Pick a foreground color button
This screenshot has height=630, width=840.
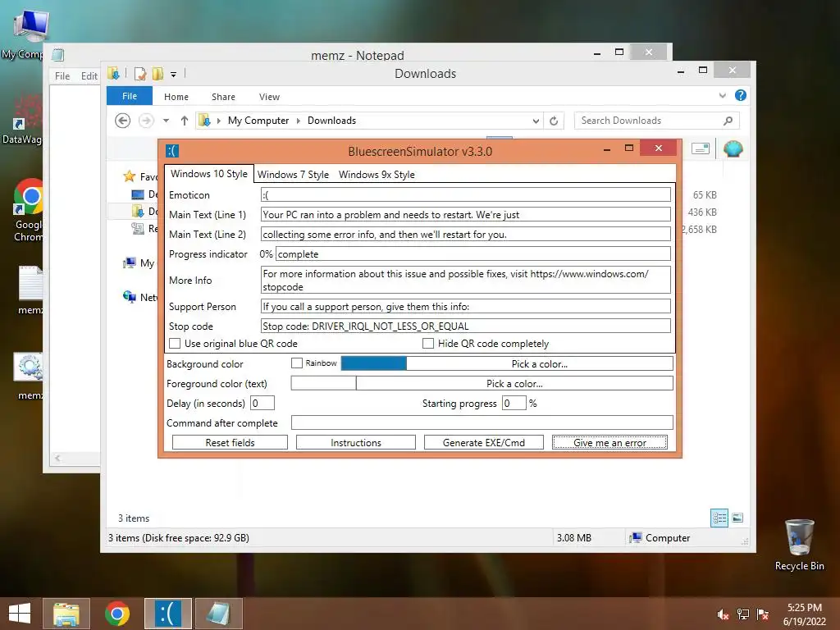click(514, 384)
